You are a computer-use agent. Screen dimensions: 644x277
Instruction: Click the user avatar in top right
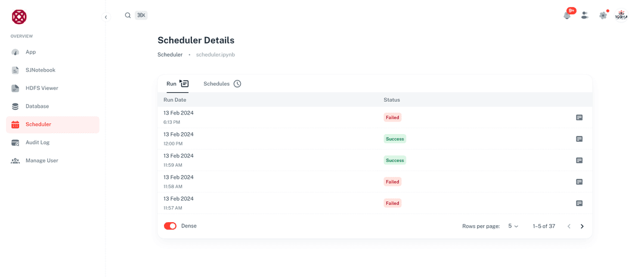coord(621,15)
